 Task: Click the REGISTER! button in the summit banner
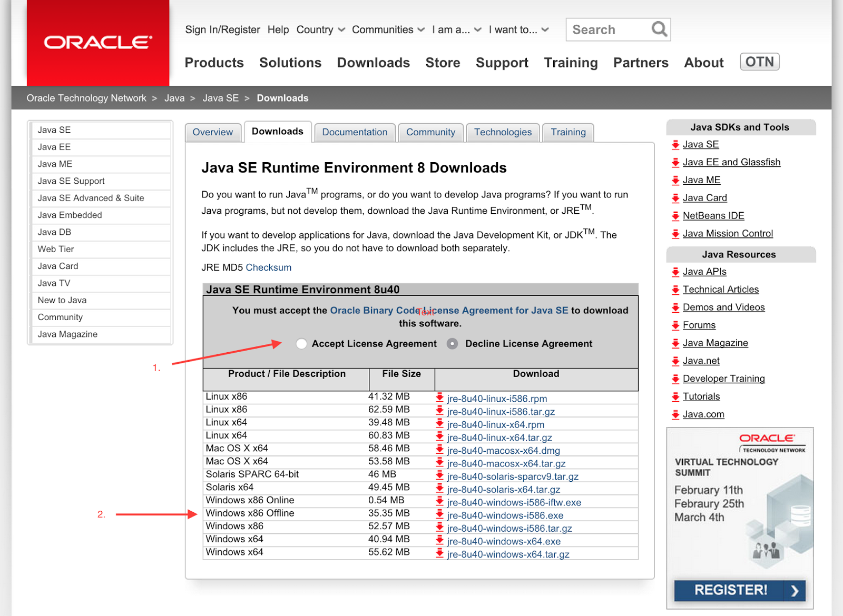tap(739, 590)
